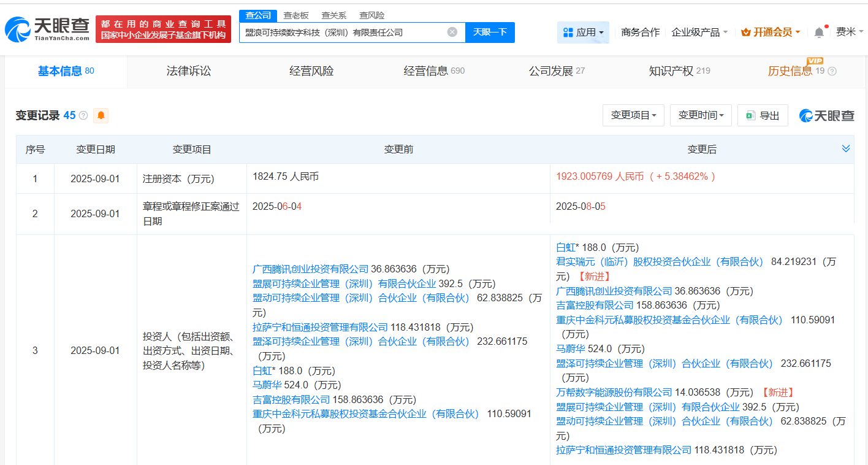Image resolution: width=868 pixels, height=465 pixels.
Task: Open 广西腾讯创业投资有限公司 link in 变更前
Action: (311, 269)
